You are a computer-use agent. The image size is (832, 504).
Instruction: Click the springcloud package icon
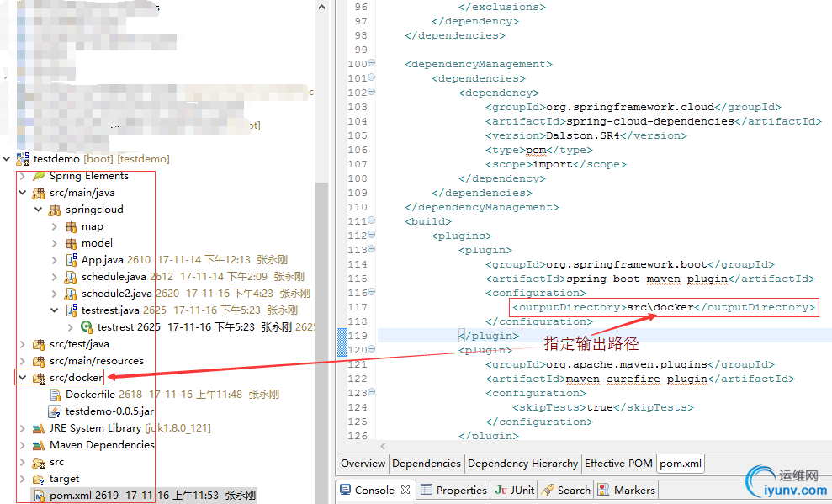tap(55, 210)
